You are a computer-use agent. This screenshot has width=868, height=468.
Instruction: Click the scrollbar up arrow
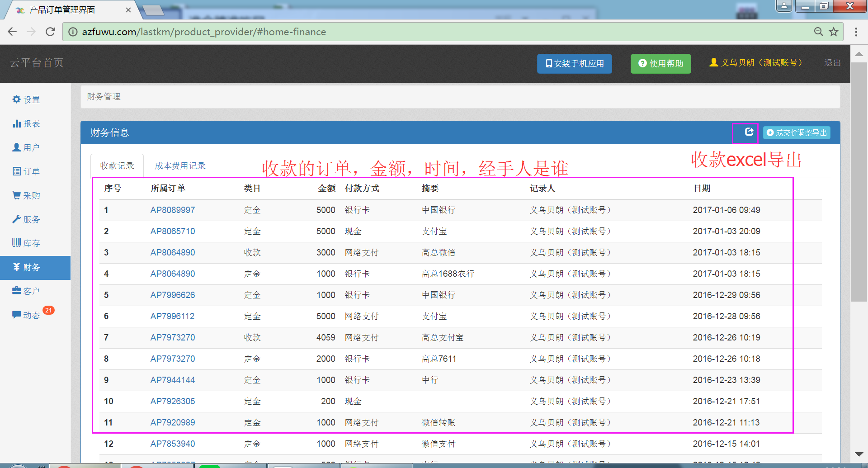tap(859, 54)
